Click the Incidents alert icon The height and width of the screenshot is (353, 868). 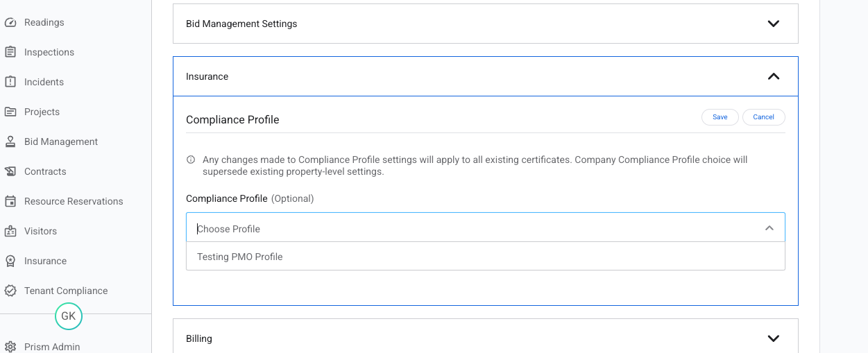(x=10, y=82)
